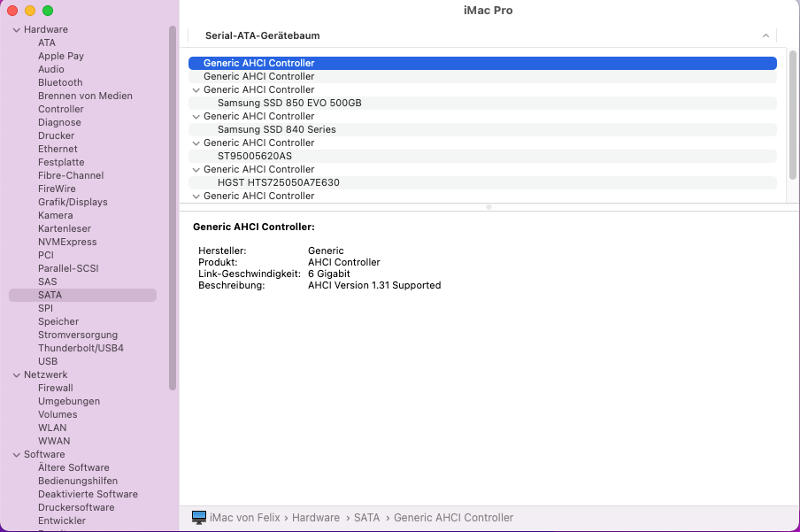Image resolution: width=800 pixels, height=532 pixels.
Task: Show Stromversorgung information
Action: pos(78,335)
